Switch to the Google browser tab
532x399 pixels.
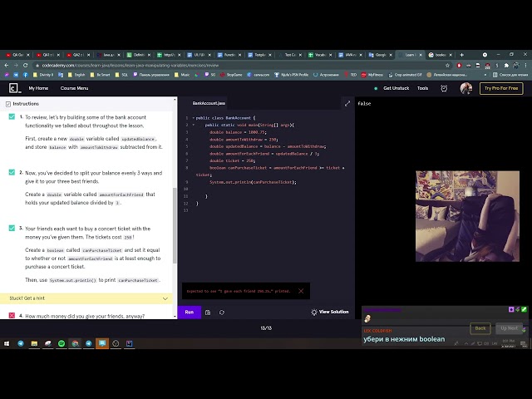pos(381,55)
